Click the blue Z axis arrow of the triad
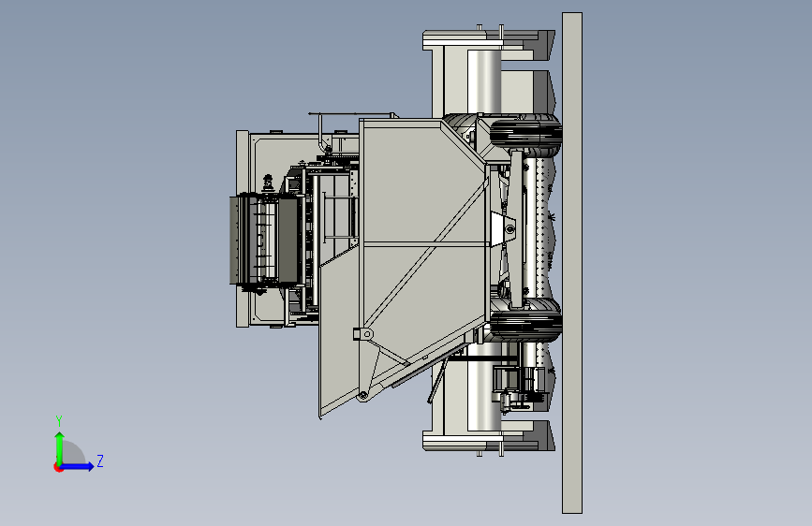This screenshot has width=812, height=526. click(x=78, y=466)
